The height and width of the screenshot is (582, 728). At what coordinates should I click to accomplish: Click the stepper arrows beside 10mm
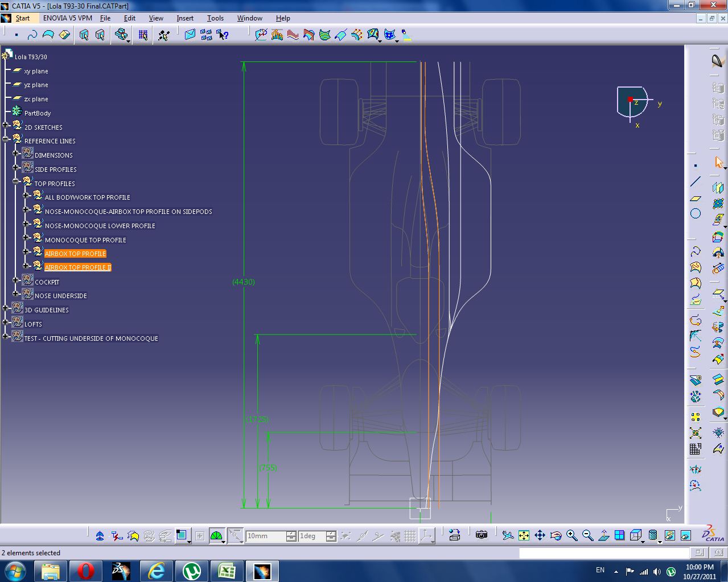click(291, 536)
